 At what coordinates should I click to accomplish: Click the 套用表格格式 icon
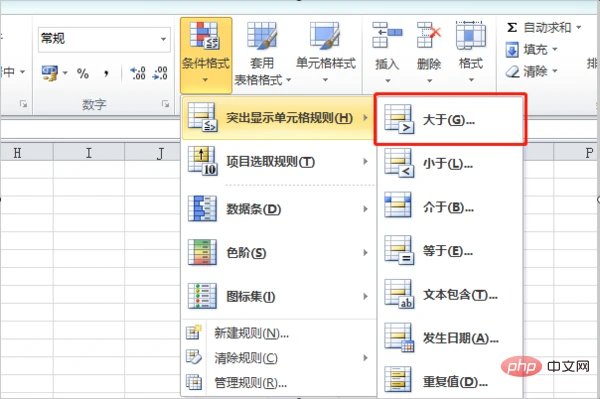tap(262, 36)
